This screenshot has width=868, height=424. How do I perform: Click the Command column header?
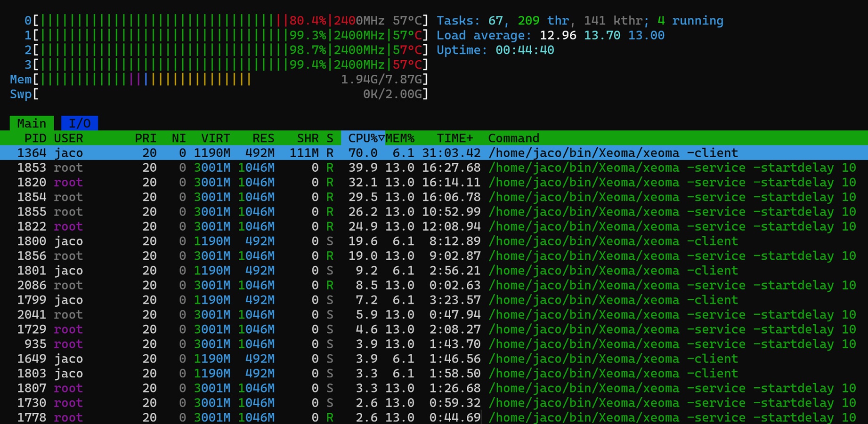(513, 138)
